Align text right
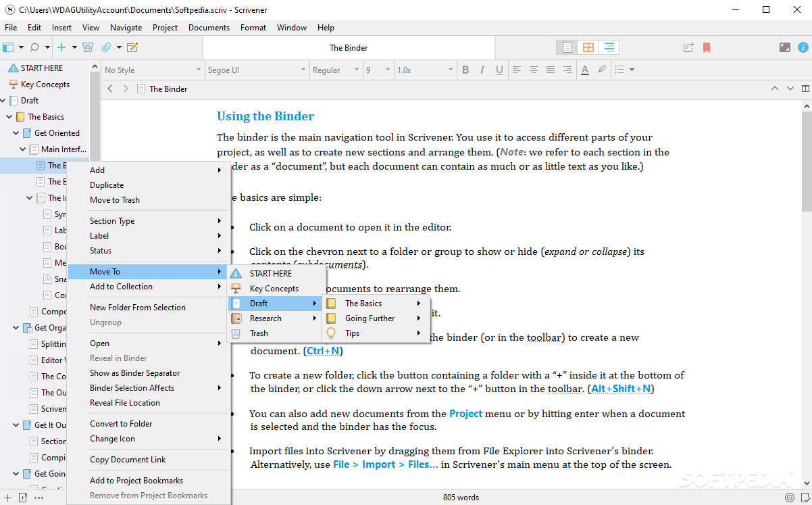 (567, 70)
